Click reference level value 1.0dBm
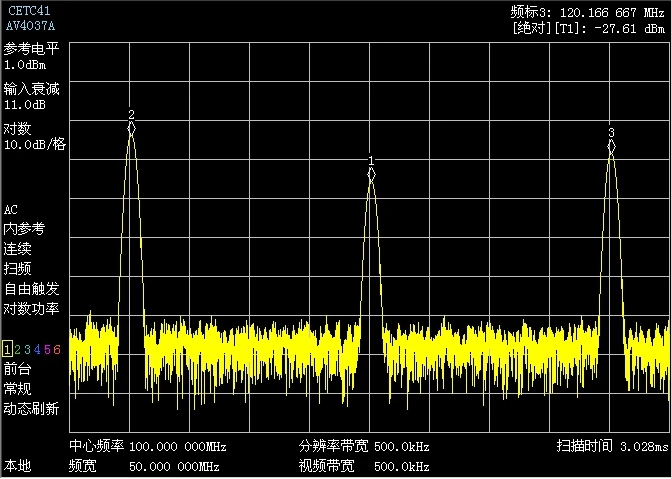 [25, 65]
